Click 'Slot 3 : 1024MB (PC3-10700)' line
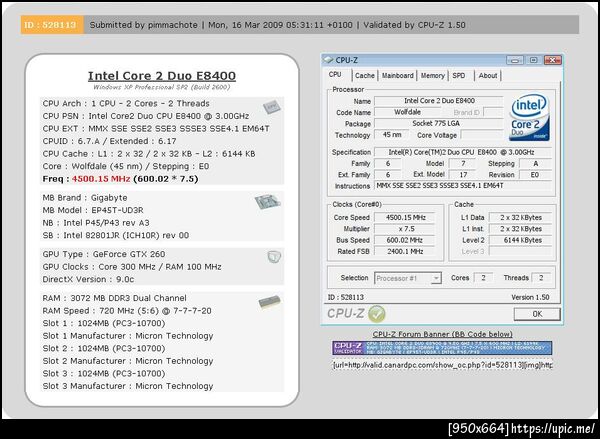The image size is (600, 439). (104, 374)
